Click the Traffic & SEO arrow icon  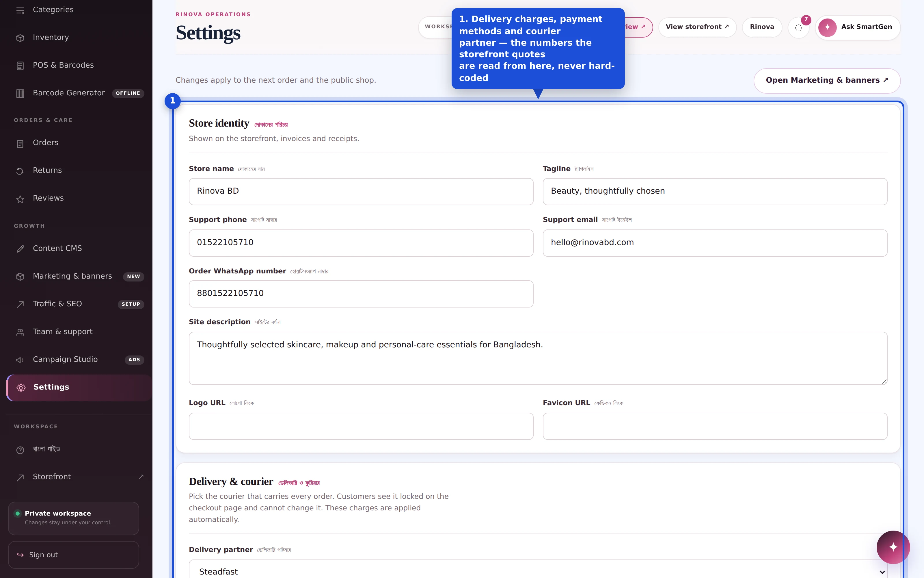point(20,304)
